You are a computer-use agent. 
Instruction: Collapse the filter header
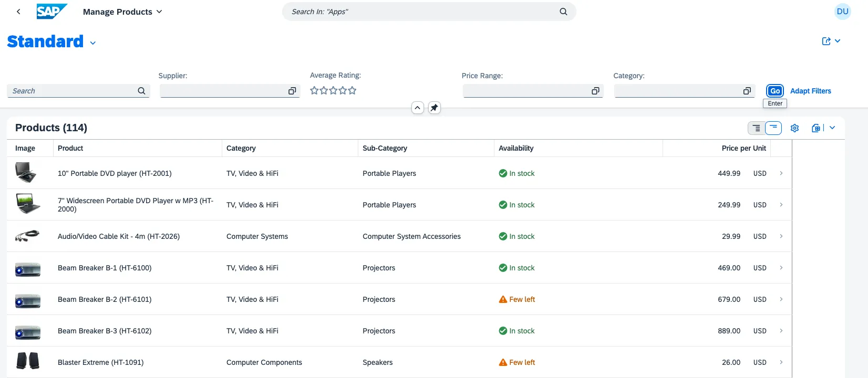[417, 108]
